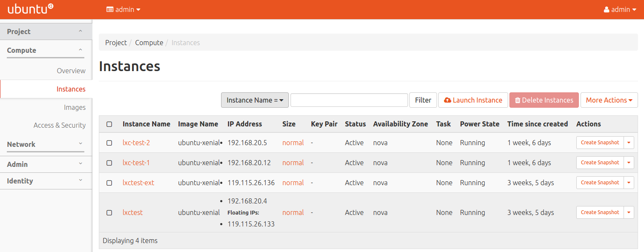
Task: Expand the Network sidebar group
Action: pyautogui.click(x=46, y=144)
